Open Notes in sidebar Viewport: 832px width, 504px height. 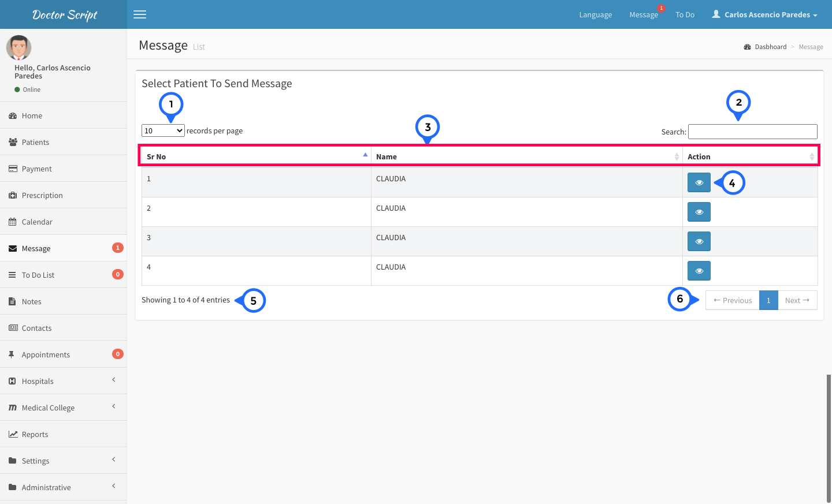point(64,301)
